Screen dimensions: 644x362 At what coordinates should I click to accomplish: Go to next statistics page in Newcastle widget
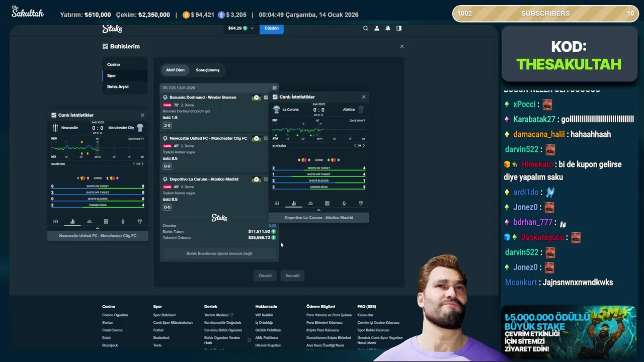pyautogui.click(x=142, y=163)
